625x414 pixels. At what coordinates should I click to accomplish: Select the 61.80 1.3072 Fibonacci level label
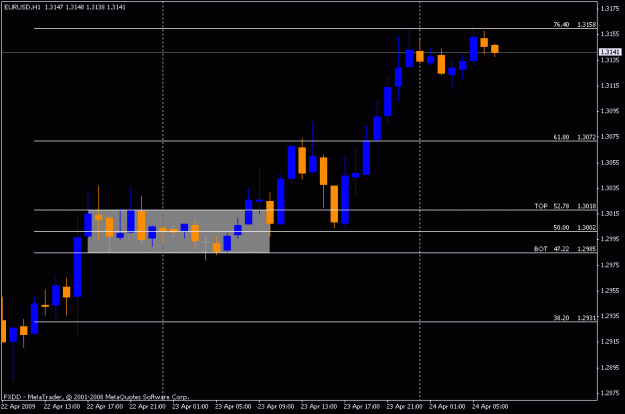574,137
